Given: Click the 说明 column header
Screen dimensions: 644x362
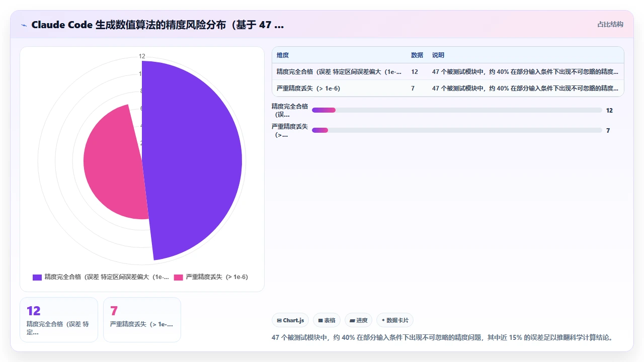Looking at the screenshot, I should 438,55.
